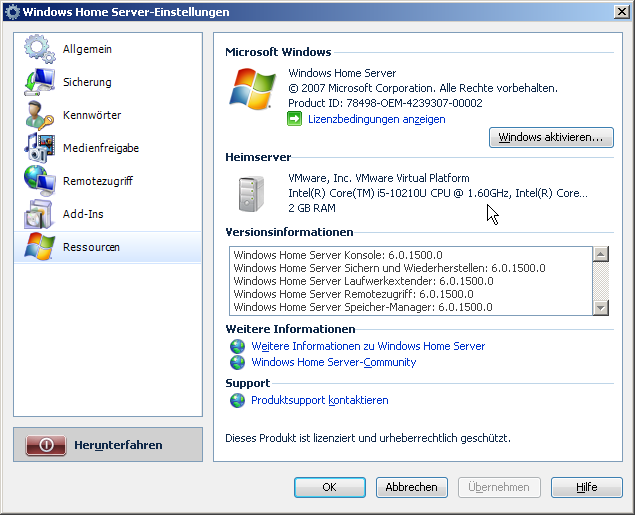635x515 pixels.
Task: Close the settings dialog window
Action: coord(621,12)
